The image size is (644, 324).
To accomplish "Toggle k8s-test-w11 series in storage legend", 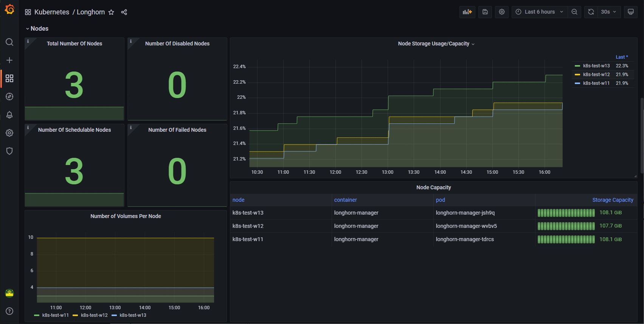I will [x=596, y=83].
